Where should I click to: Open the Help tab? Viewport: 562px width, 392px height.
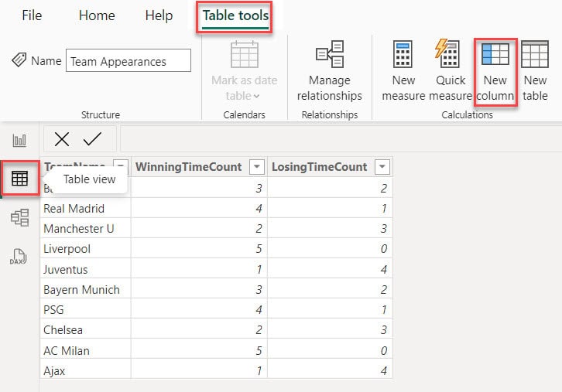coord(159,15)
